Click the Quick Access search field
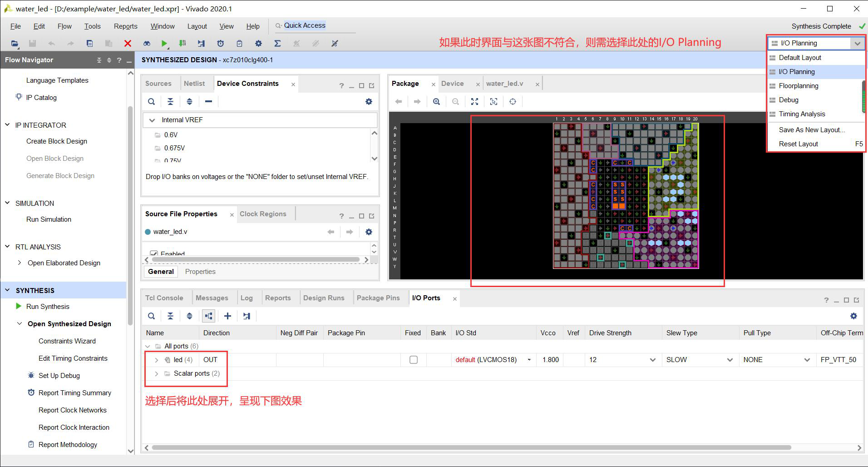 pos(315,26)
